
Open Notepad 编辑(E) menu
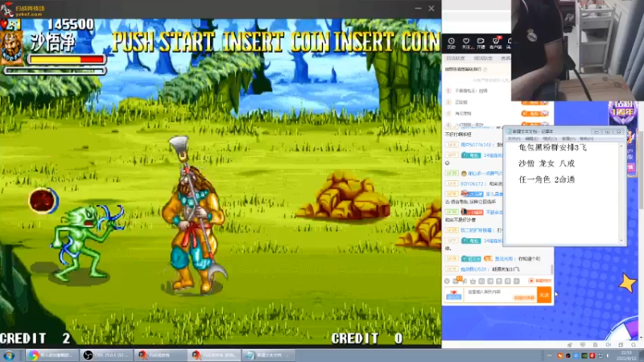(x=531, y=138)
